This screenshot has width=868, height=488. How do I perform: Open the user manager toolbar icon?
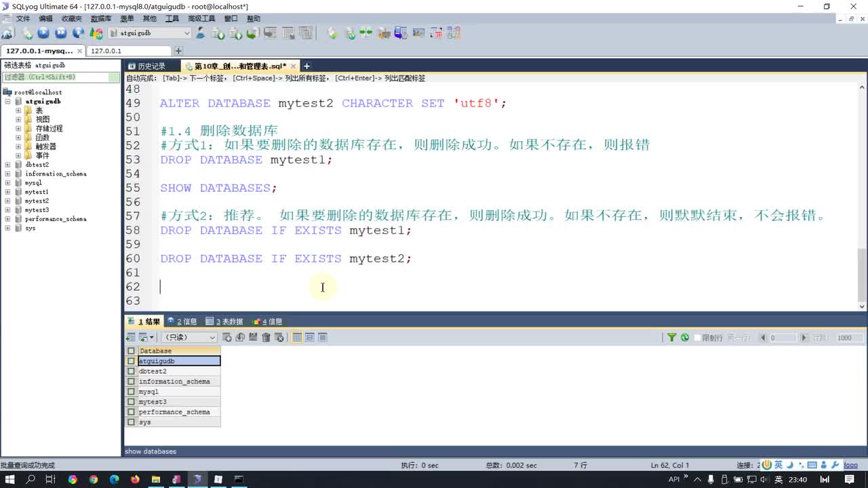(x=201, y=33)
